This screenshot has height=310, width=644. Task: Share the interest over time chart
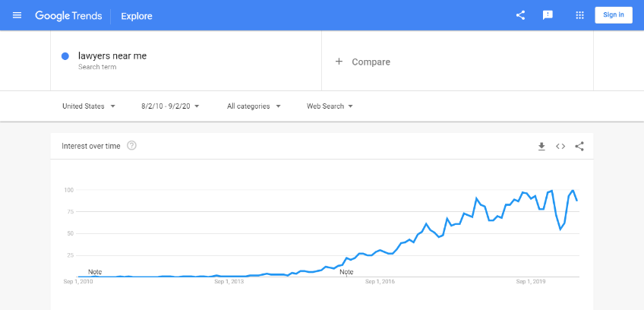tap(579, 146)
